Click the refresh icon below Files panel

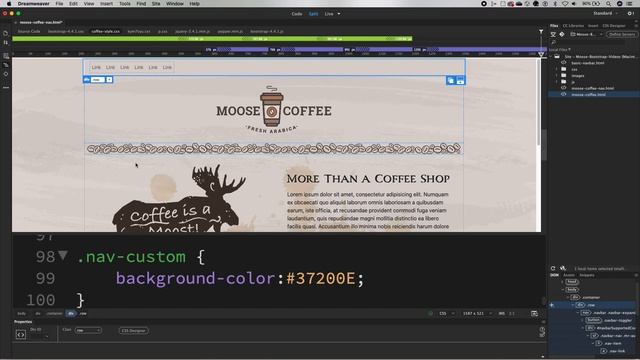553,269
